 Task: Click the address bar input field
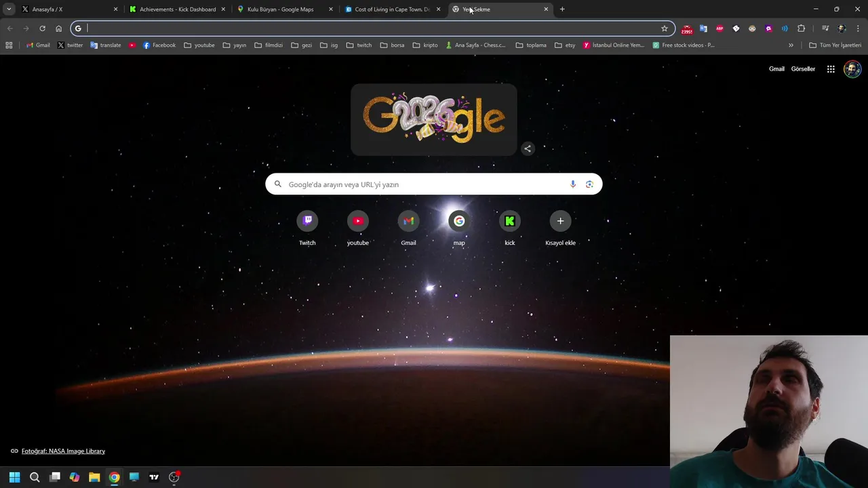coord(373,28)
